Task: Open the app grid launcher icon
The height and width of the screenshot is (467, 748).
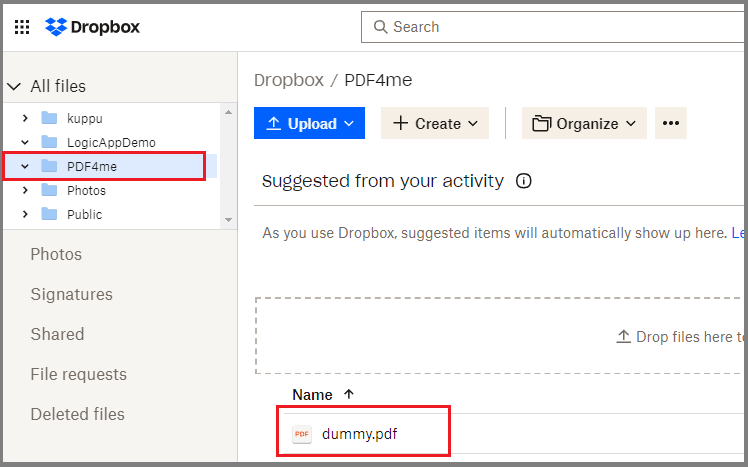Action: click(x=22, y=27)
